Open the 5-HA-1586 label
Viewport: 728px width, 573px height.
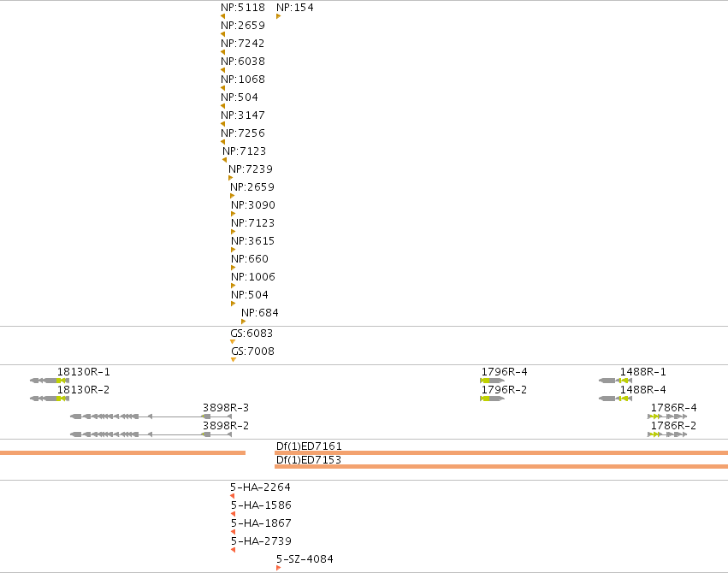click(x=261, y=505)
